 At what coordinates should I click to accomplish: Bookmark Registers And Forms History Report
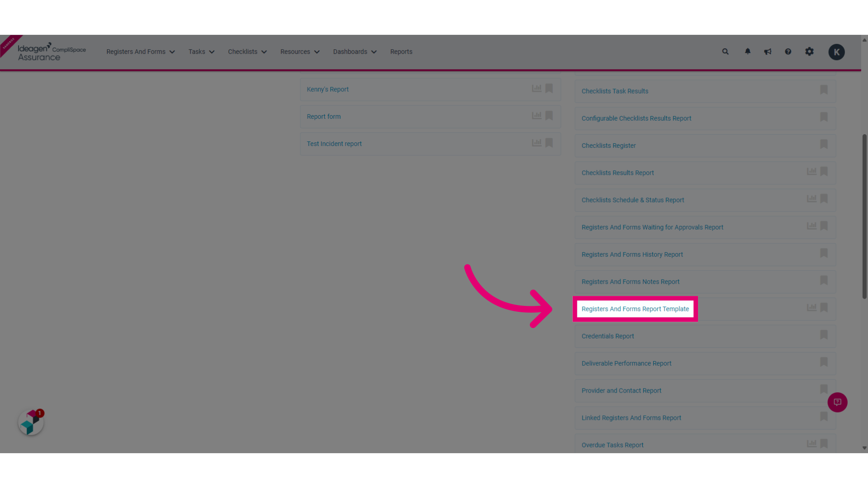[x=824, y=253]
